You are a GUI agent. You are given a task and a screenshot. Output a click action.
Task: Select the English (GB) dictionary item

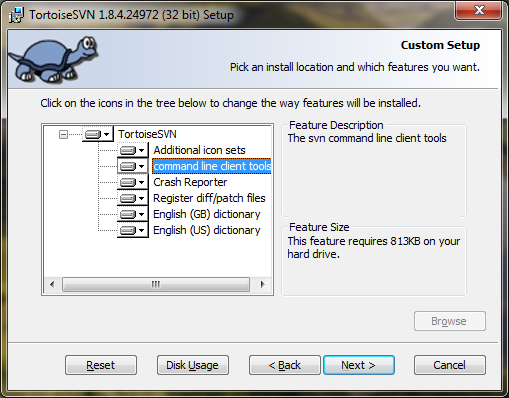point(206,214)
